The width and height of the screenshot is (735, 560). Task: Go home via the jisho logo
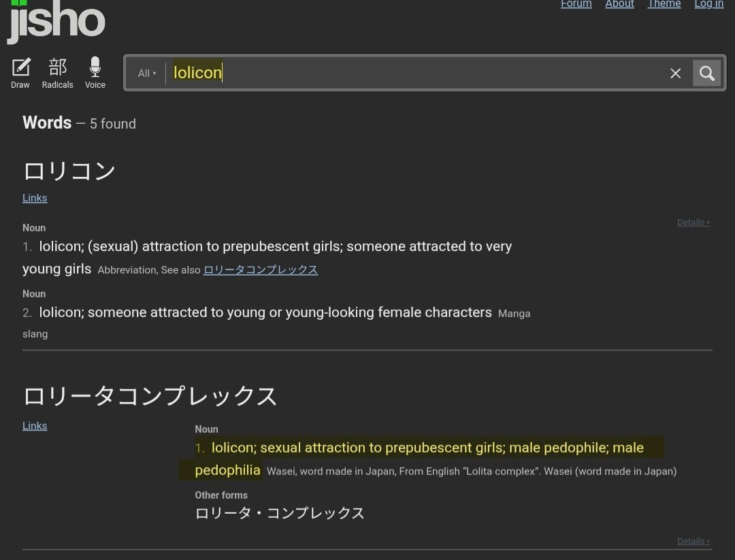point(56,21)
